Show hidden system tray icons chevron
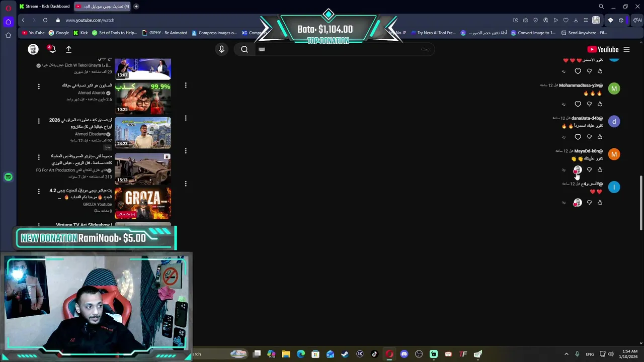Screen dimensions: 644x362 coord(566,354)
